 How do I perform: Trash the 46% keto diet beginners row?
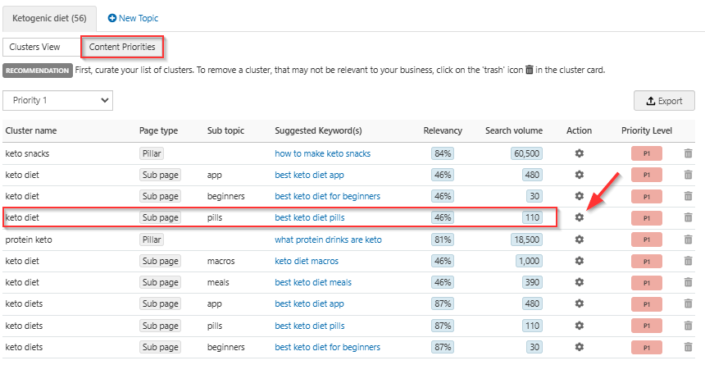click(688, 196)
